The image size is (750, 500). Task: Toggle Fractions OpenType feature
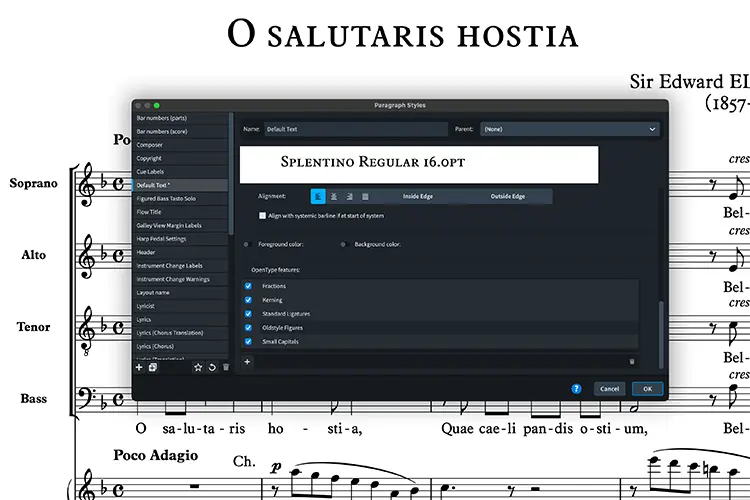coord(248,286)
